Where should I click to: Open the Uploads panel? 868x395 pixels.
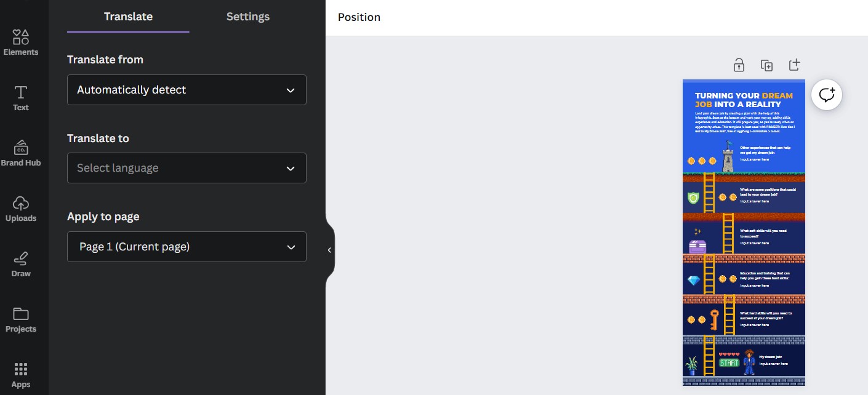(20, 208)
